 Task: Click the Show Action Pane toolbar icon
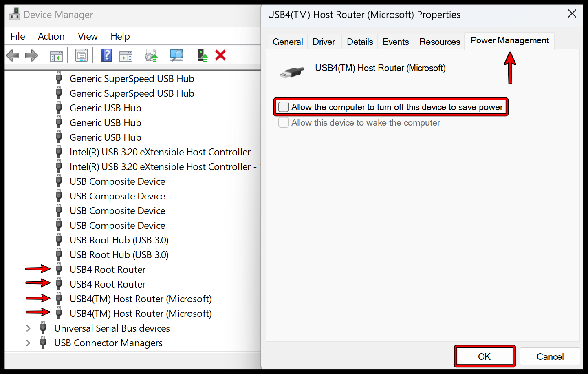click(x=126, y=55)
